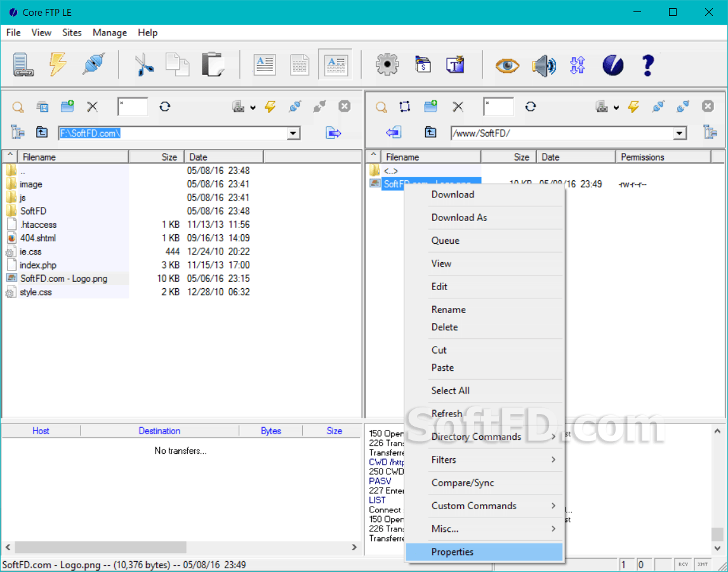Select Properties in context menu
The width and height of the screenshot is (728, 572).
click(484, 552)
